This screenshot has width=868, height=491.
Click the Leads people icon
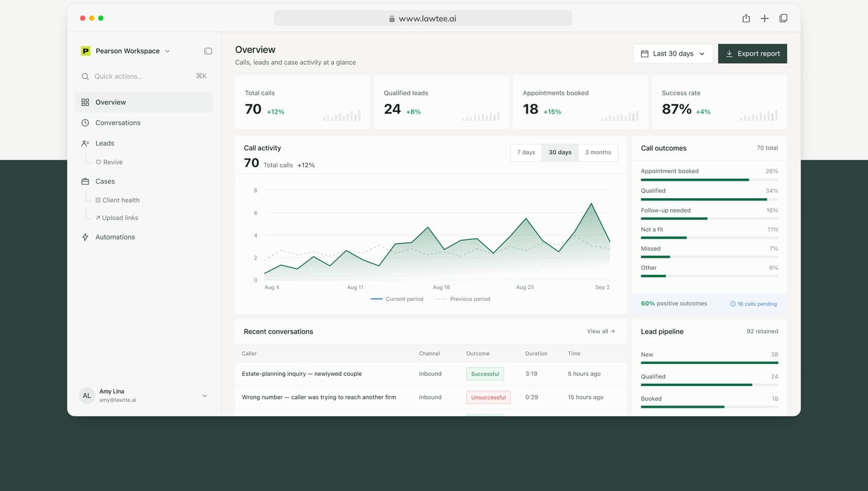click(x=85, y=143)
